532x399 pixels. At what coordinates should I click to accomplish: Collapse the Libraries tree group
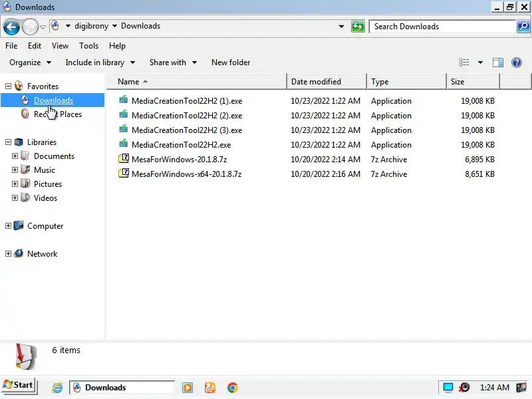(8, 142)
